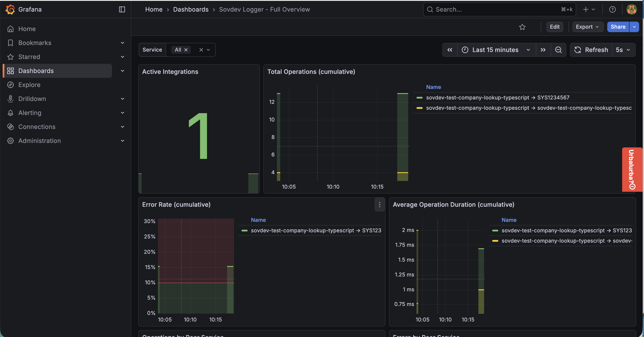
Task: Sort Average Operation Duration legend by Name
Action: click(x=509, y=220)
